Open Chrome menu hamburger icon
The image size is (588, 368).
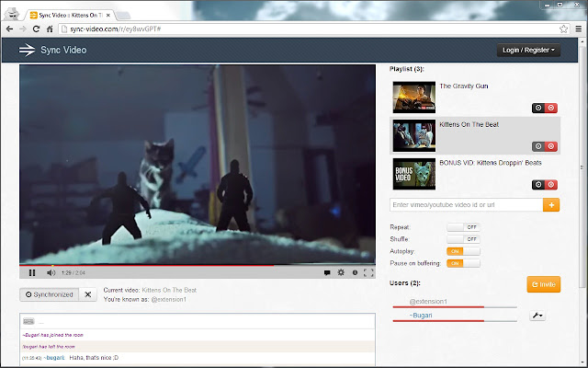[x=579, y=29]
